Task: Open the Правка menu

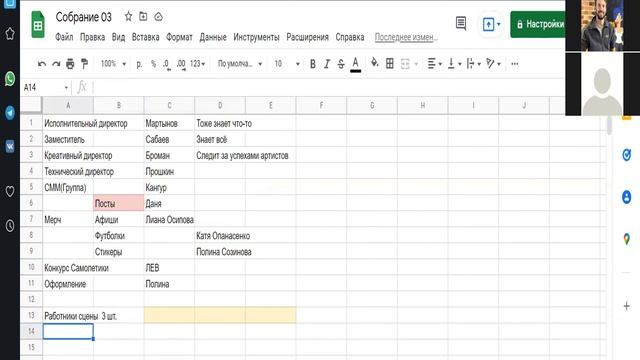Action: [x=92, y=37]
